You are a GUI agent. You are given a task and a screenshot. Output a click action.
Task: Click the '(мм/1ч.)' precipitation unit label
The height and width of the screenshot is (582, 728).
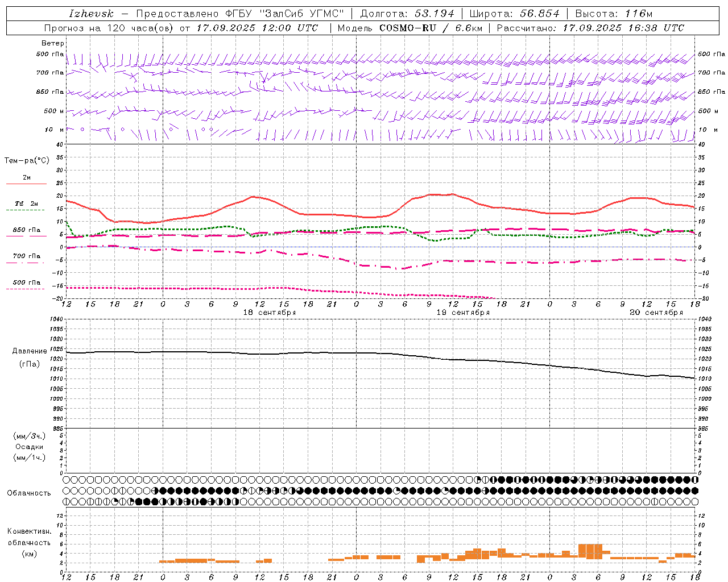(x=30, y=458)
